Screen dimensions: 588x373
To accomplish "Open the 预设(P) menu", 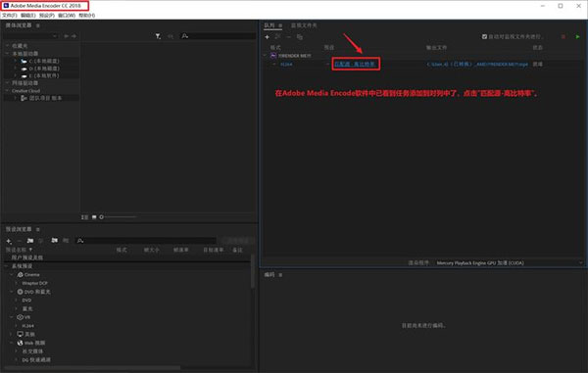I will point(47,16).
